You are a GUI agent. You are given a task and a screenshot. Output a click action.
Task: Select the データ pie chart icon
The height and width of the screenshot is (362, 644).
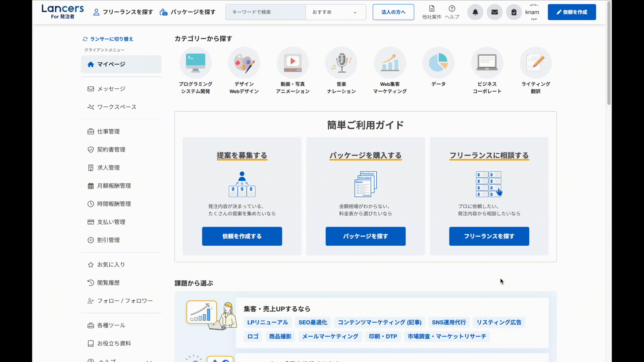[x=438, y=63]
